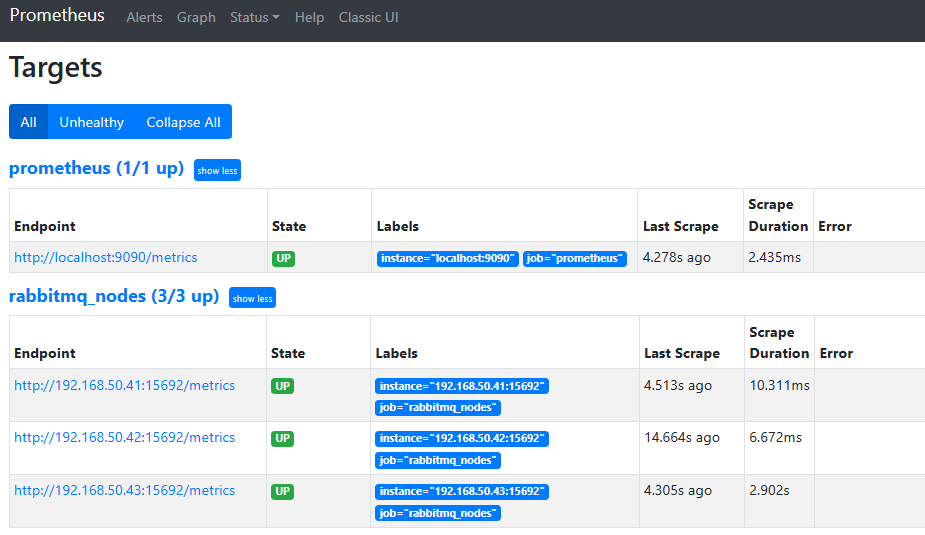Click the instance="192.168.50.41:15692" label badge
This screenshot has height=535, width=925.
(x=462, y=386)
